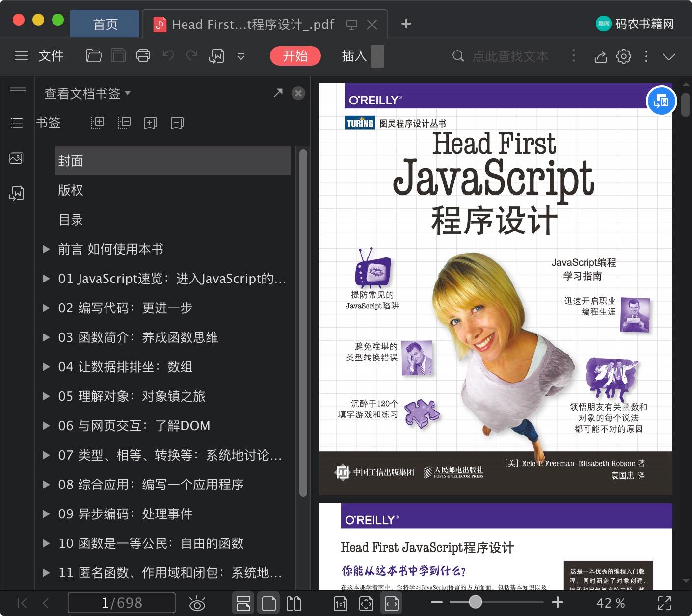
Task: Click the save icon in toolbar
Action: [118, 56]
